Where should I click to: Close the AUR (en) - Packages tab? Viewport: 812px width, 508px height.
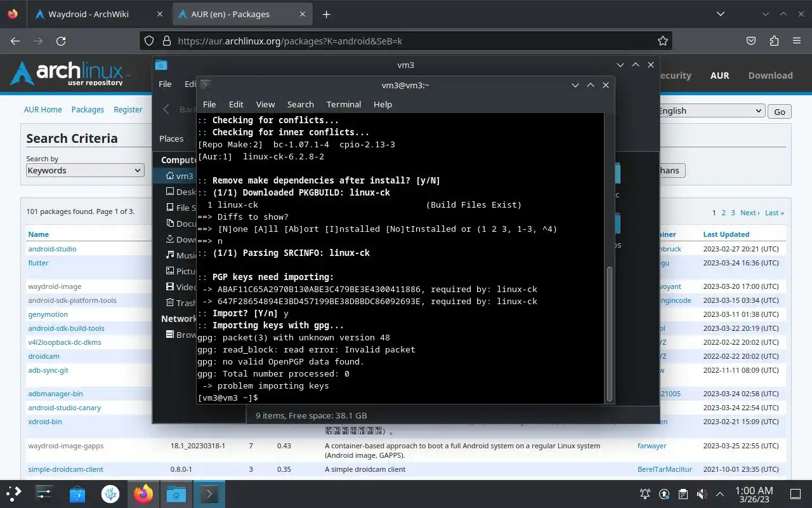pos(301,14)
